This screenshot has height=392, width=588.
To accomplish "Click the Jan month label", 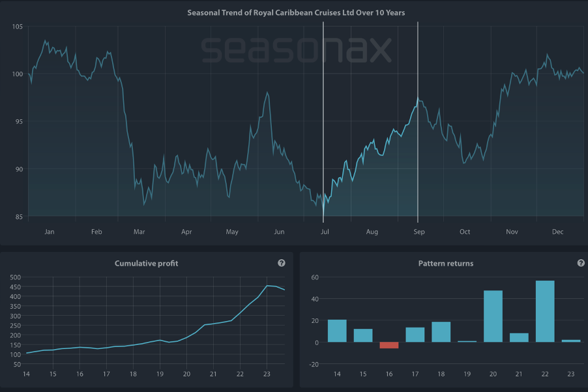I will pos(50,232).
